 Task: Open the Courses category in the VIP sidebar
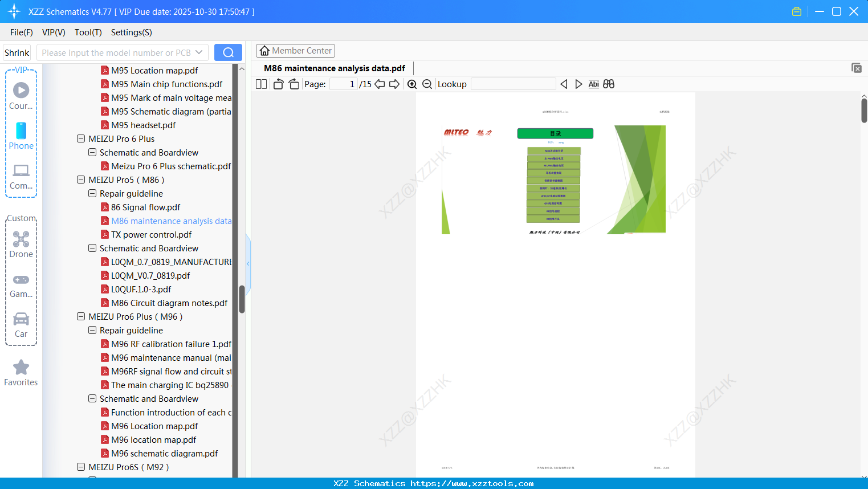click(x=21, y=96)
